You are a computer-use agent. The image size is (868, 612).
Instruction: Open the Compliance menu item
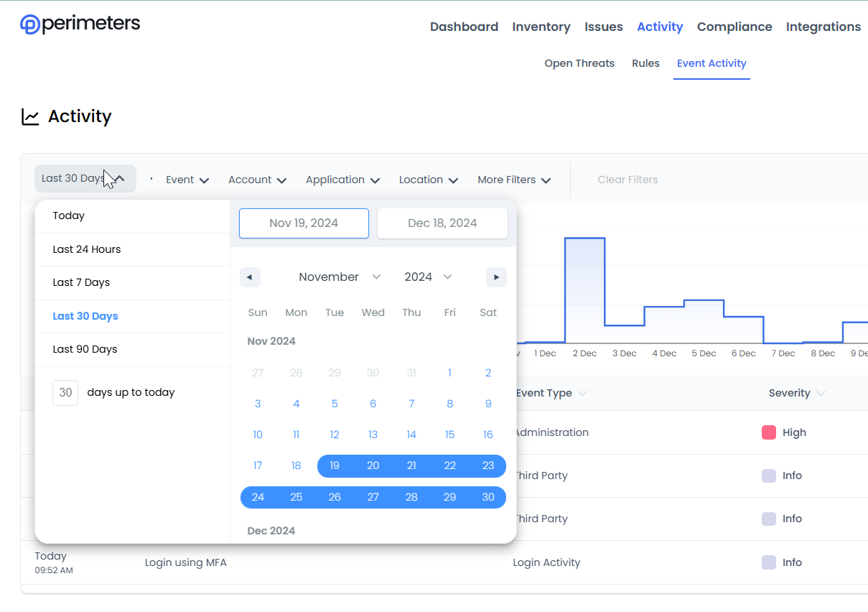pos(734,27)
